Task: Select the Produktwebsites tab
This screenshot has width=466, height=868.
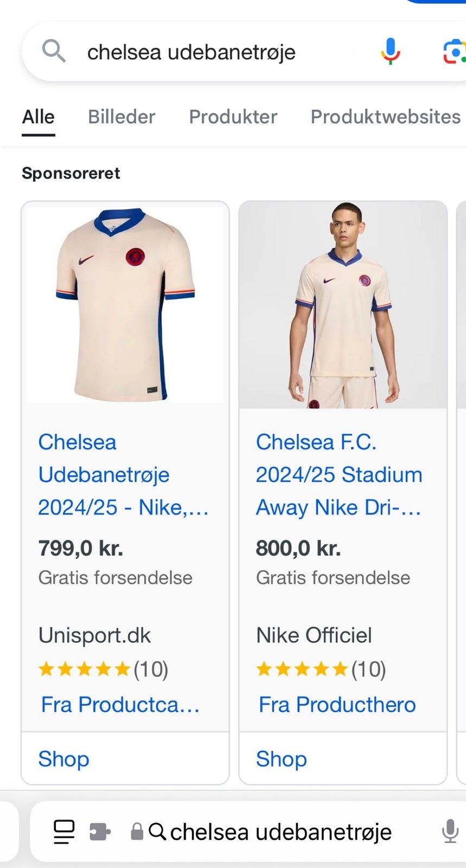Action: tap(385, 117)
